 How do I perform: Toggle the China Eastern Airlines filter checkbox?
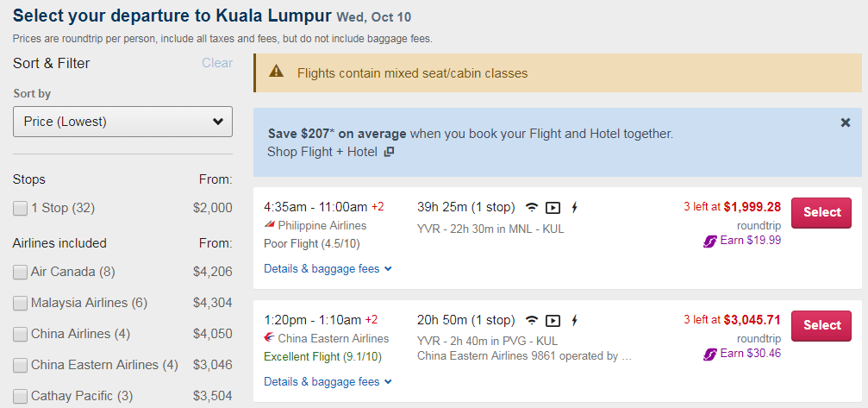tap(20, 366)
